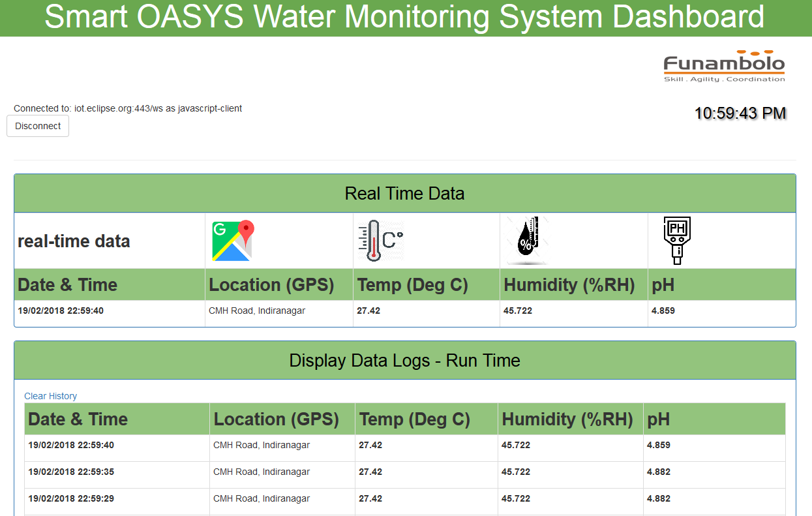Select the pH column header in logs table
The height and width of the screenshot is (516, 812).
pos(659,419)
